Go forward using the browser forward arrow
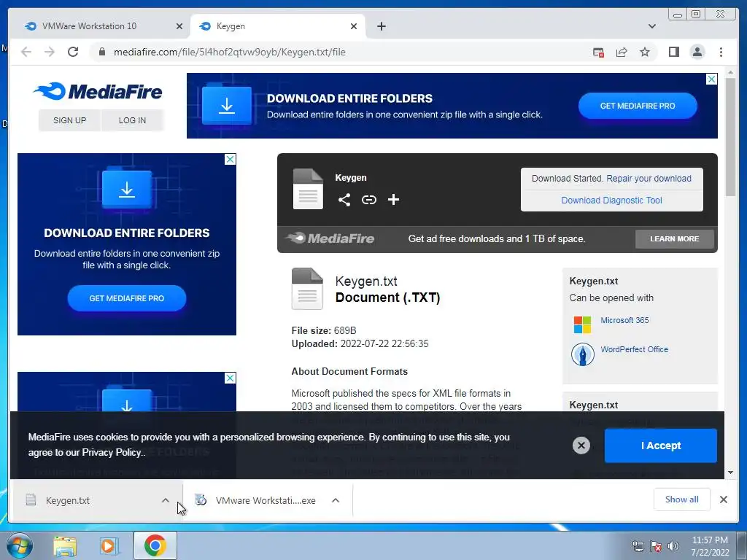The width and height of the screenshot is (747, 560). pyautogui.click(x=50, y=52)
